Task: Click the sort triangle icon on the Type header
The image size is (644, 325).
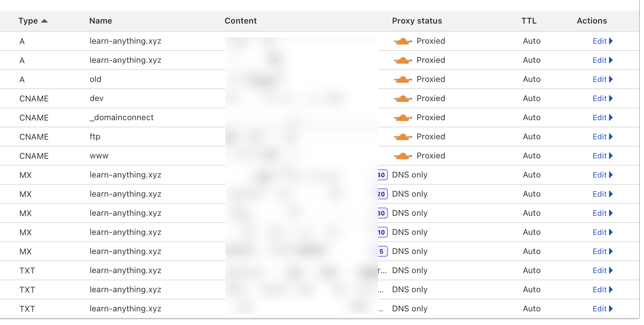Action: point(45,21)
